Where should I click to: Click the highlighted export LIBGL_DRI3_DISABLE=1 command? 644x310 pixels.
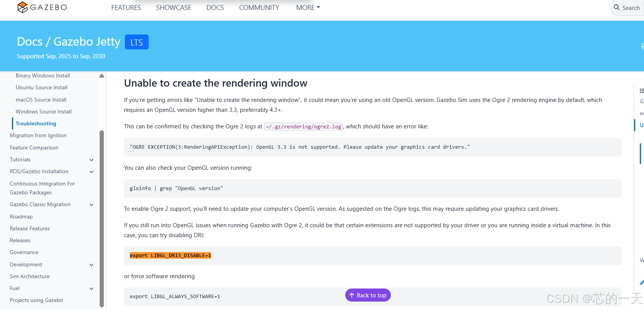point(170,256)
